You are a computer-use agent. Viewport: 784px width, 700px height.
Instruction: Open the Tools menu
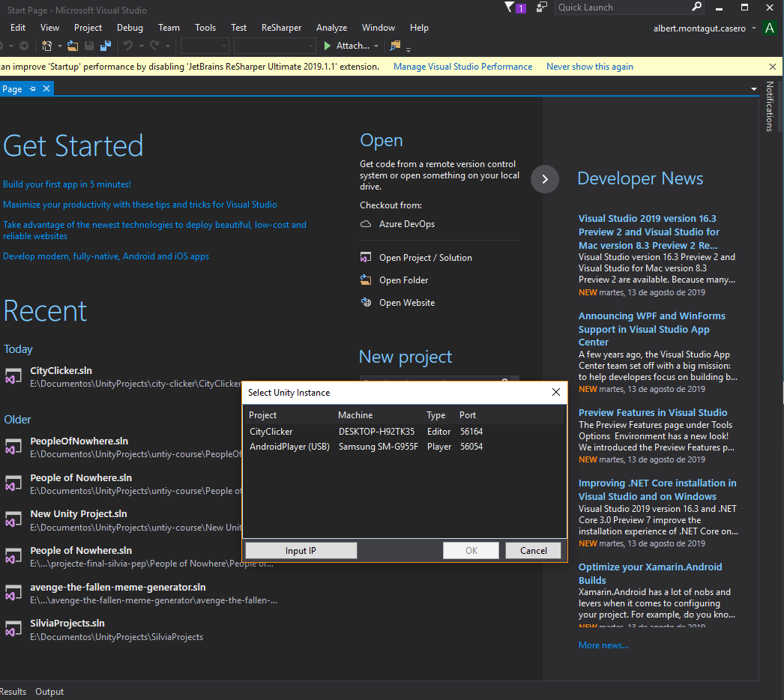tap(205, 28)
